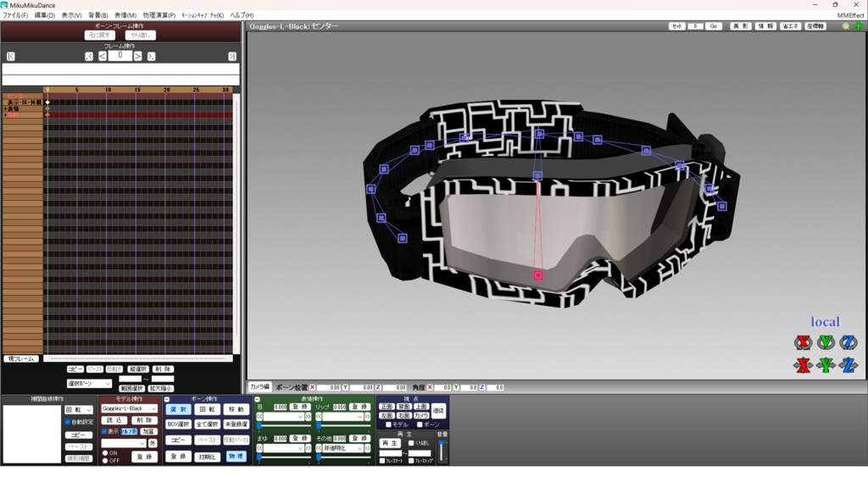Previous lip morph arrow button
This screenshot has height=488, width=868.
319,417
